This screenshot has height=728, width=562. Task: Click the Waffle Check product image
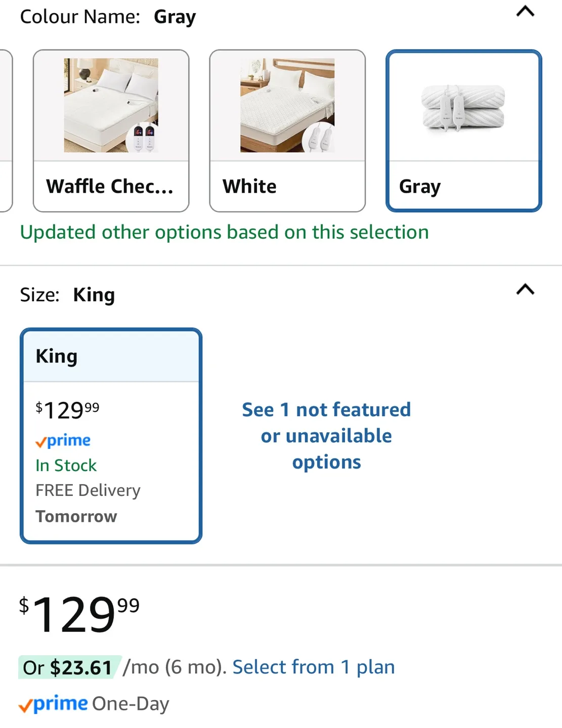click(110, 105)
